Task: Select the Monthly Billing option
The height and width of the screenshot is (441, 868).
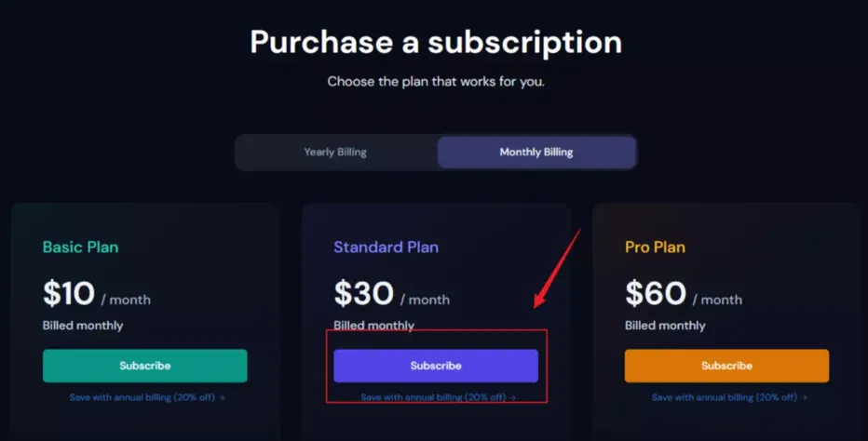Action: click(536, 152)
